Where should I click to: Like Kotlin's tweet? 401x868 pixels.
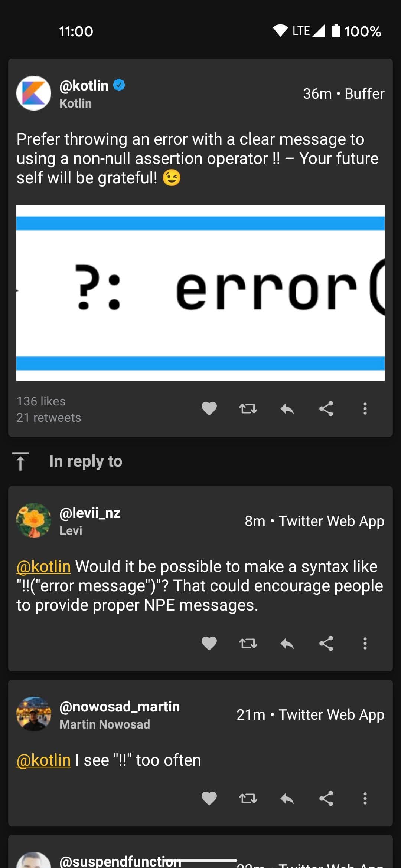click(209, 409)
